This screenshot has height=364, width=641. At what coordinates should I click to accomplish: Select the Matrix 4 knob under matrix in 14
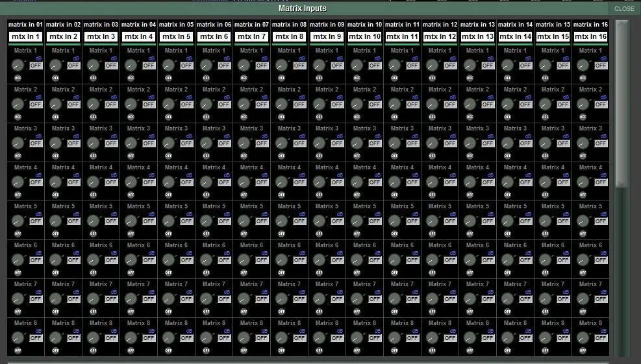[x=507, y=182]
